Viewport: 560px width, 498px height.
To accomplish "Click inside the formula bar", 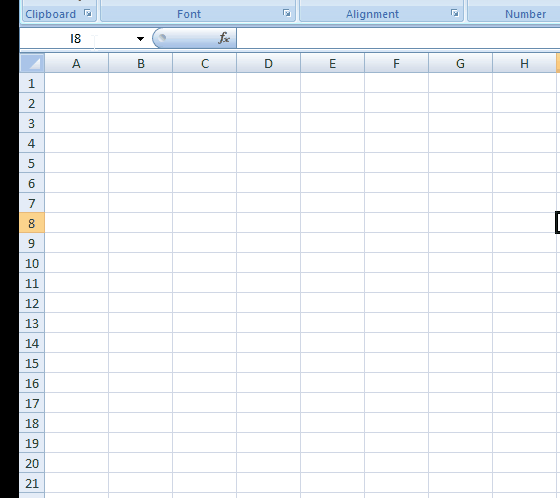I will point(398,38).
